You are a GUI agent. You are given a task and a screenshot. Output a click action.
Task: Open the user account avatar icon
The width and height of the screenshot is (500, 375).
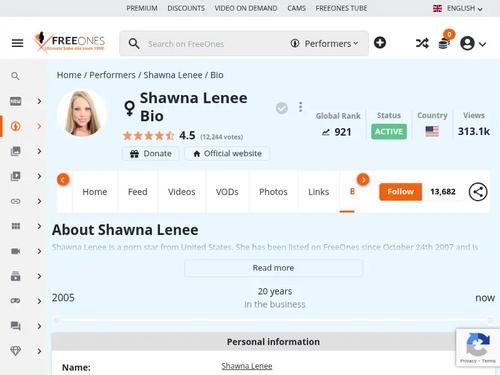(467, 43)
